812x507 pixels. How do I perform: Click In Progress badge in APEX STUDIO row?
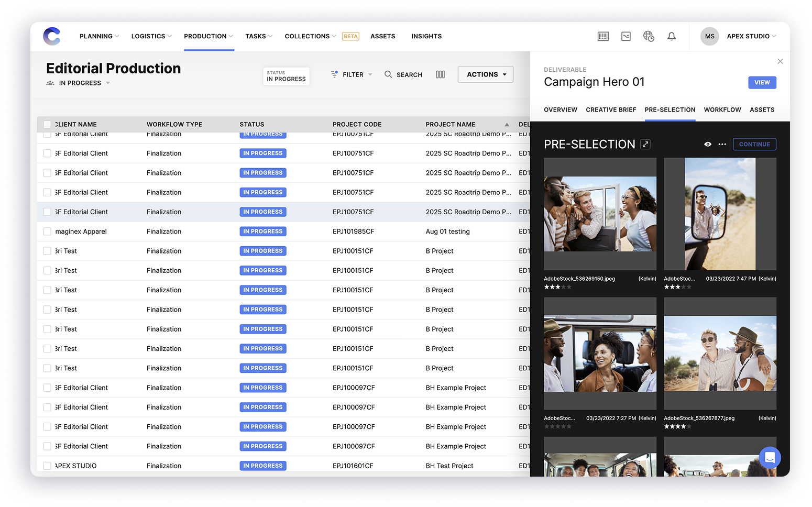(263, 466)
